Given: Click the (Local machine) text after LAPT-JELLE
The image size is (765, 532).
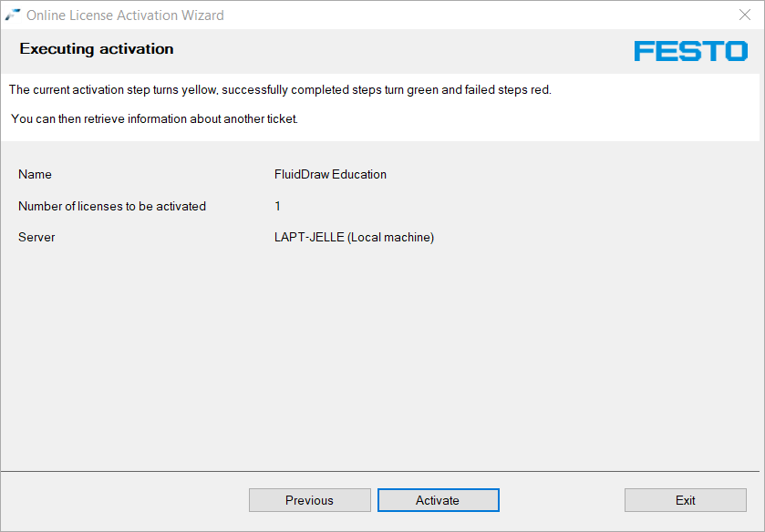Looking at the screenshot, I should (391, 238).
